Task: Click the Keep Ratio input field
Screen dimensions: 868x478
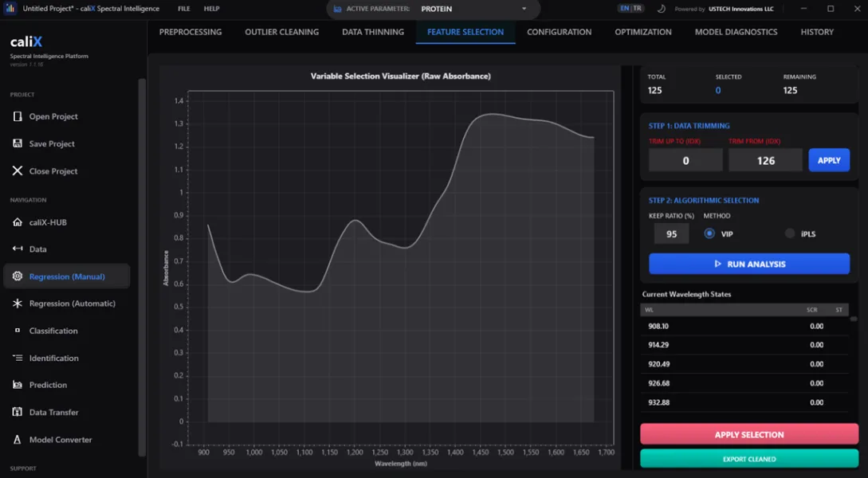Action: point(671,234)
